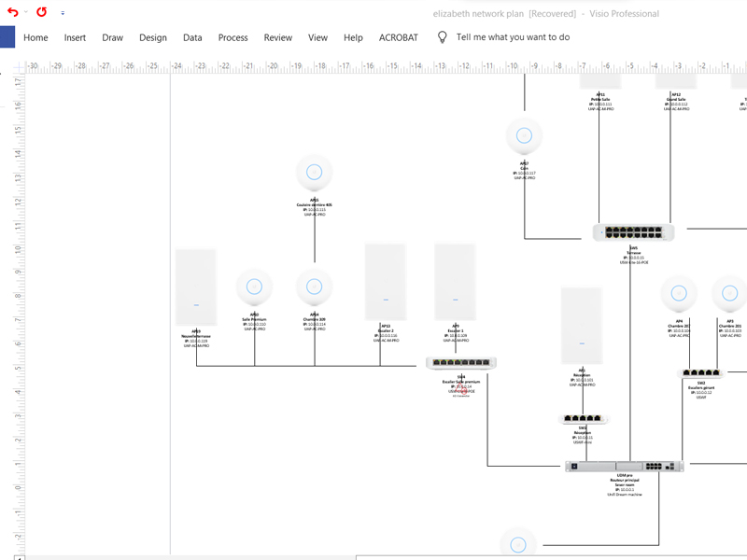Switch to the Insert tab

pos(75,37)
